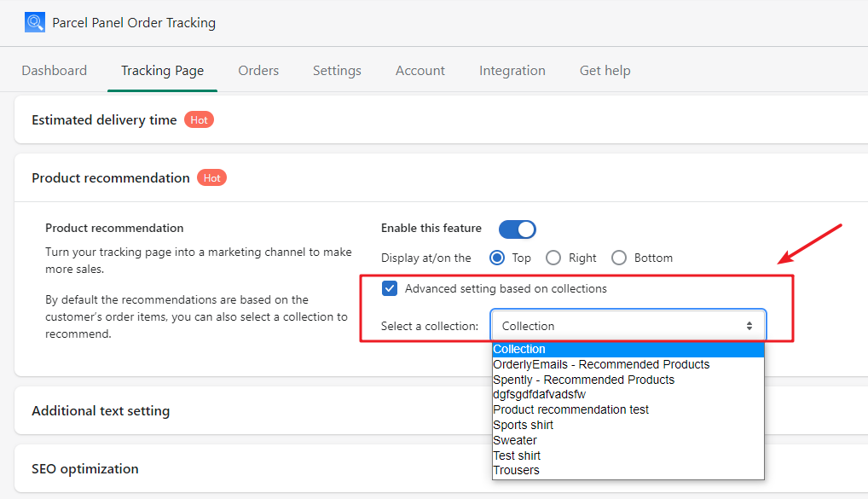
Task: Open the Get help tab
Action: tap(605, 70)
